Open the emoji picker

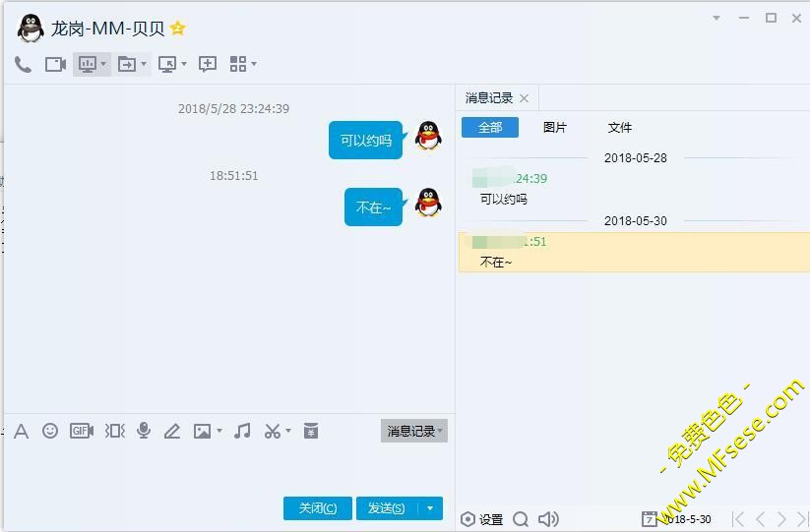50,431
